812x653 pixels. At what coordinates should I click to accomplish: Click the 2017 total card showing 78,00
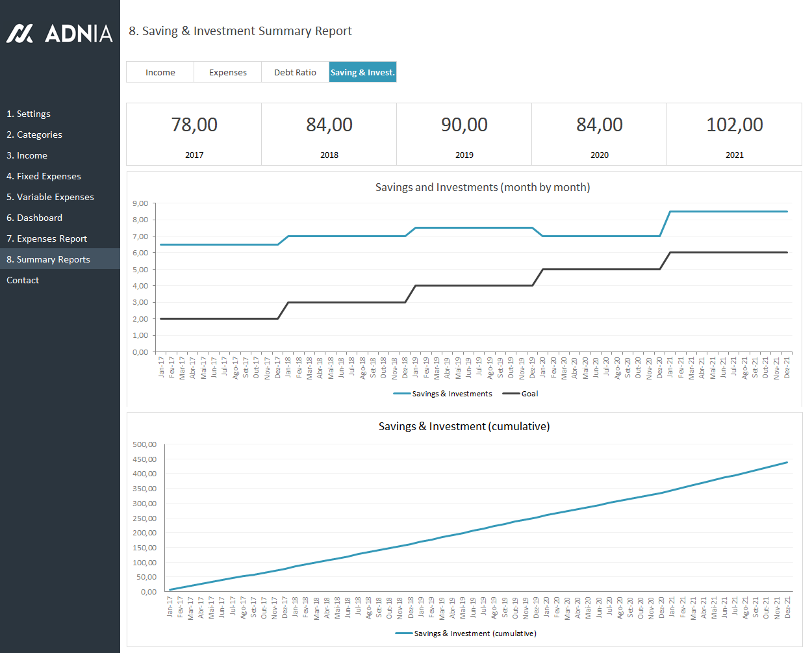click(x=194, y=134)
